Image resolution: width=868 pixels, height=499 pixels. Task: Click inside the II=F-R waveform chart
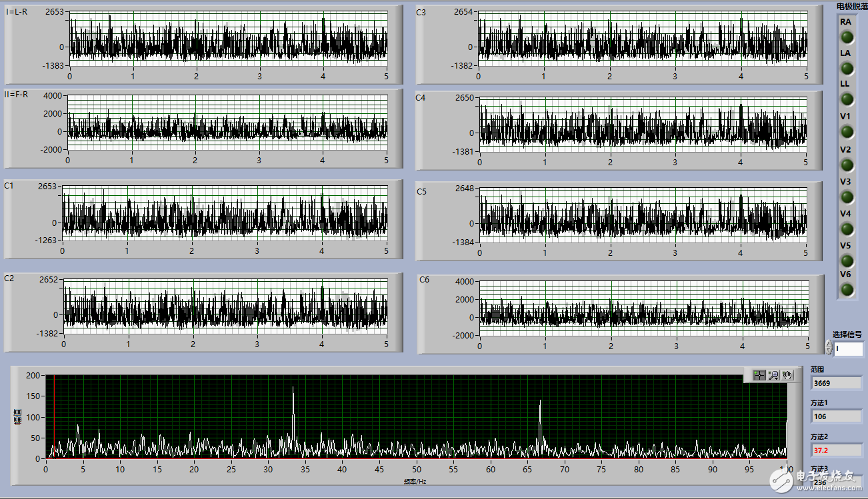pos(227,124)
